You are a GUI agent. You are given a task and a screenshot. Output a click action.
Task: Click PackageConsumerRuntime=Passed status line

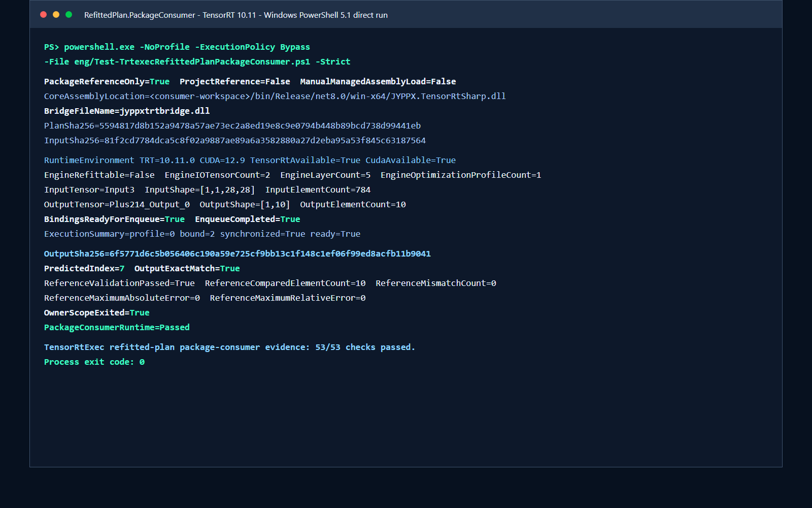point(117,328)
